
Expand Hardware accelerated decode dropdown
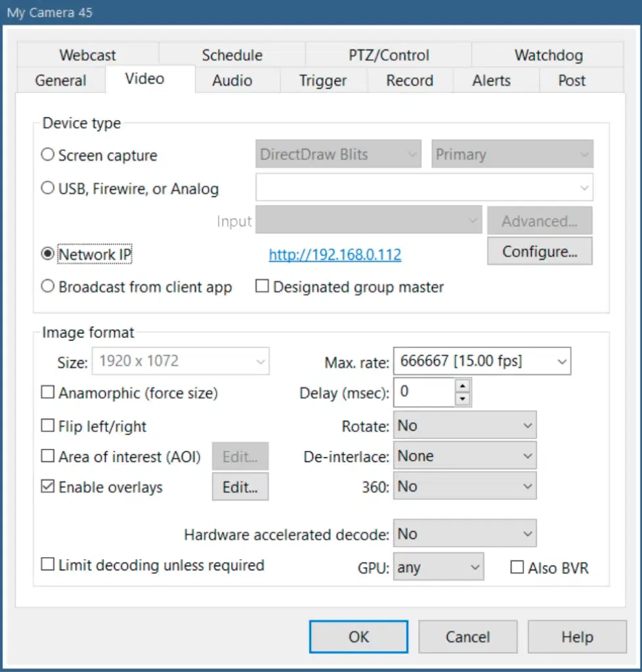[465, 534]
